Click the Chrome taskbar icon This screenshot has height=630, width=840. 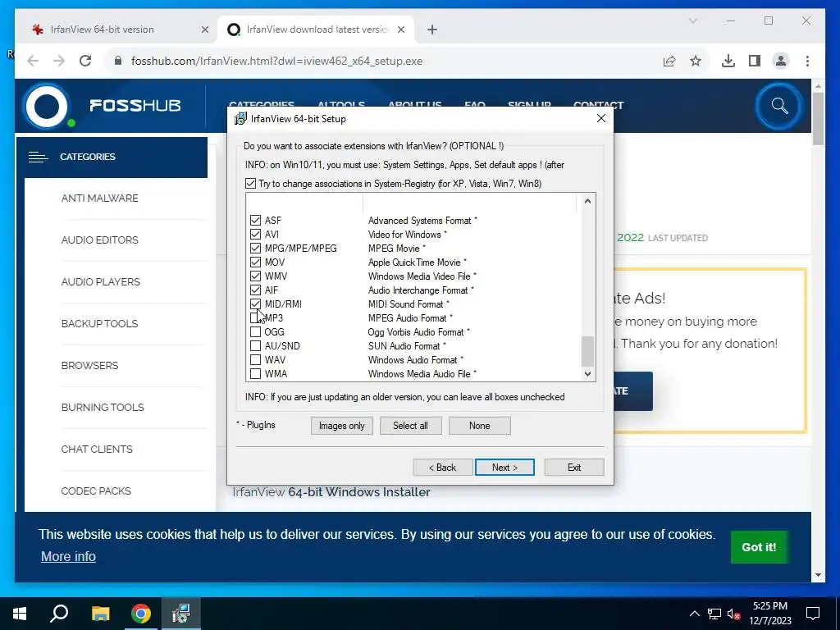tap(141, 614)
